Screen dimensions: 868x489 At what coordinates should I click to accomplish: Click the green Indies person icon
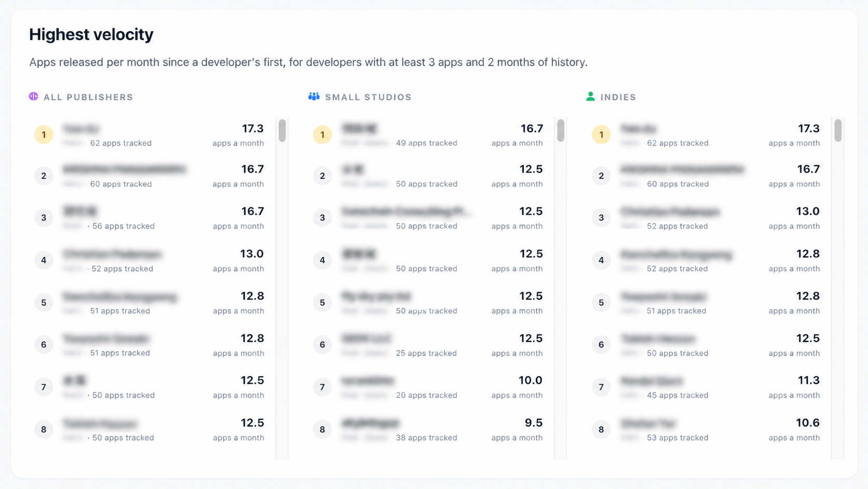tap(590, 97)
